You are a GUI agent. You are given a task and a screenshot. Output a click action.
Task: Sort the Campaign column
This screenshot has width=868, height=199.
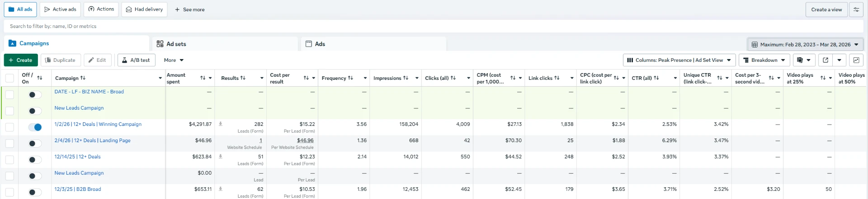tap(83, 78)
